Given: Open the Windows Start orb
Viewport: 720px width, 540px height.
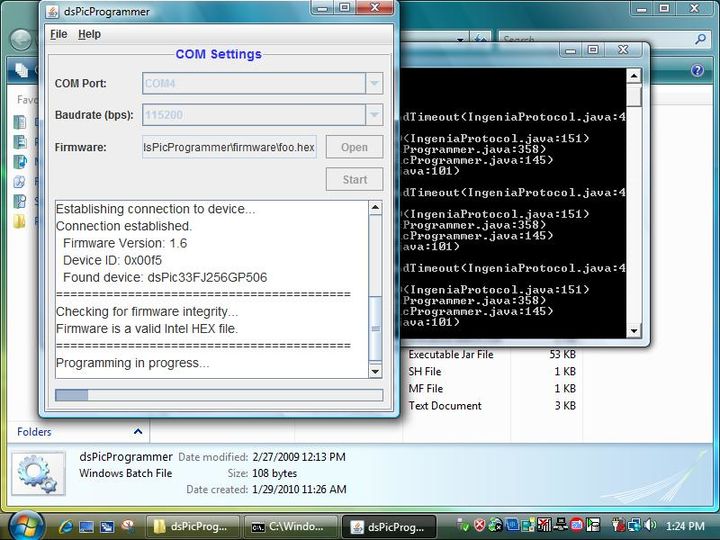Looking at the screenshot, I should click(24, 524).
